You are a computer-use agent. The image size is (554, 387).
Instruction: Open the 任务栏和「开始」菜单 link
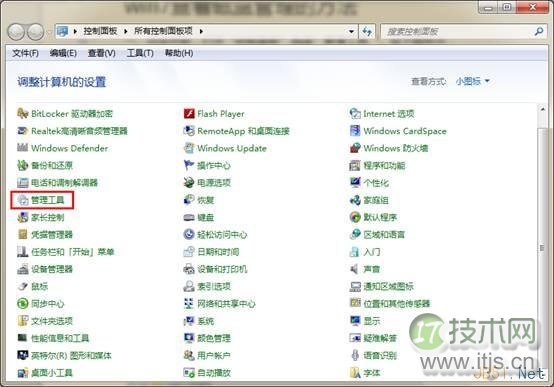coord(73,252)
